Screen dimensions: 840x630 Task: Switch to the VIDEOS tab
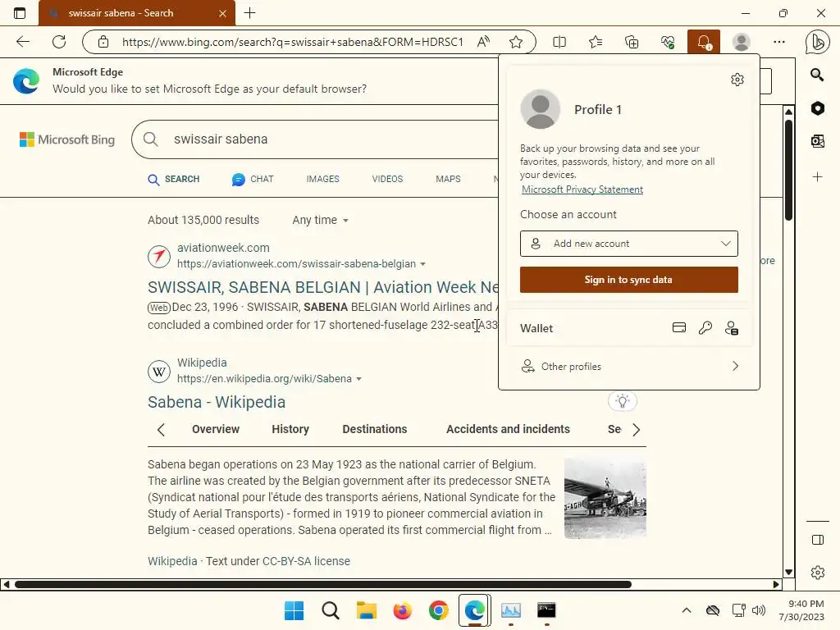click(387, 179)
